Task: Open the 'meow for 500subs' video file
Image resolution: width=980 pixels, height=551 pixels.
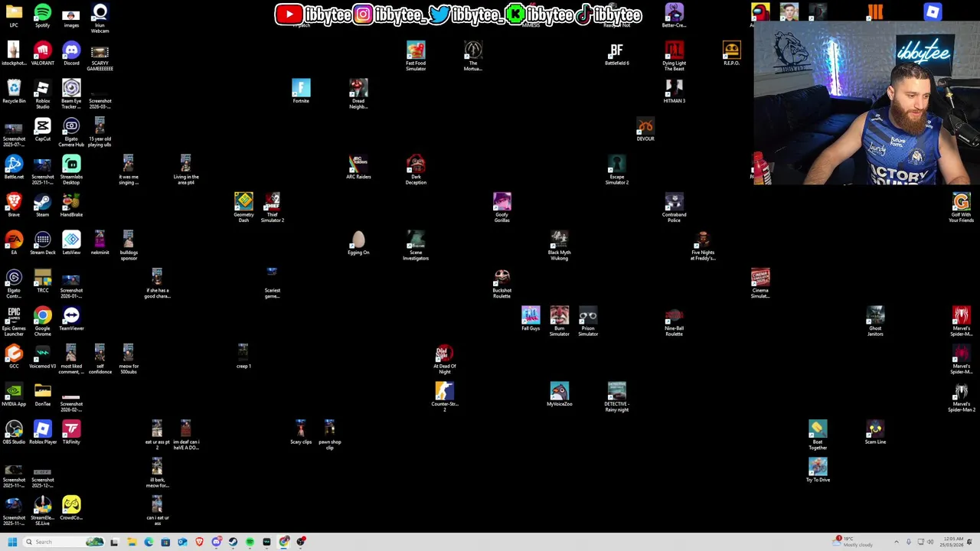Action: click(129, 360)
